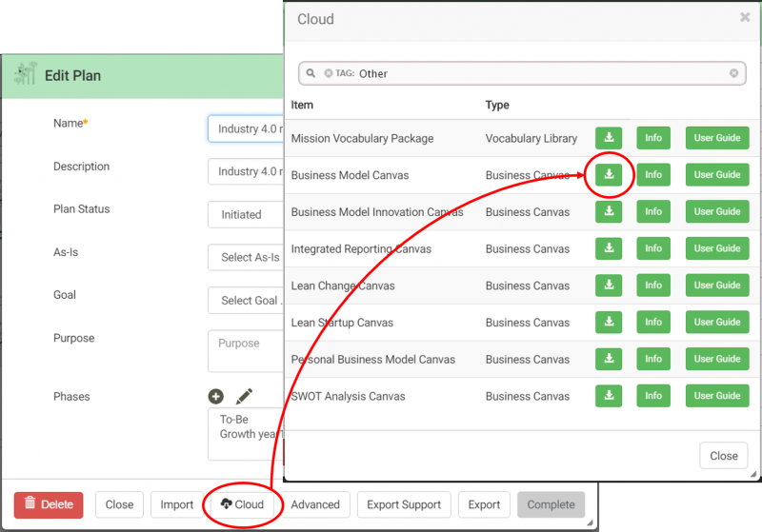This screenshot has height=532, width=762.
Task: Open the Advanced options
Action: point(315,504)
